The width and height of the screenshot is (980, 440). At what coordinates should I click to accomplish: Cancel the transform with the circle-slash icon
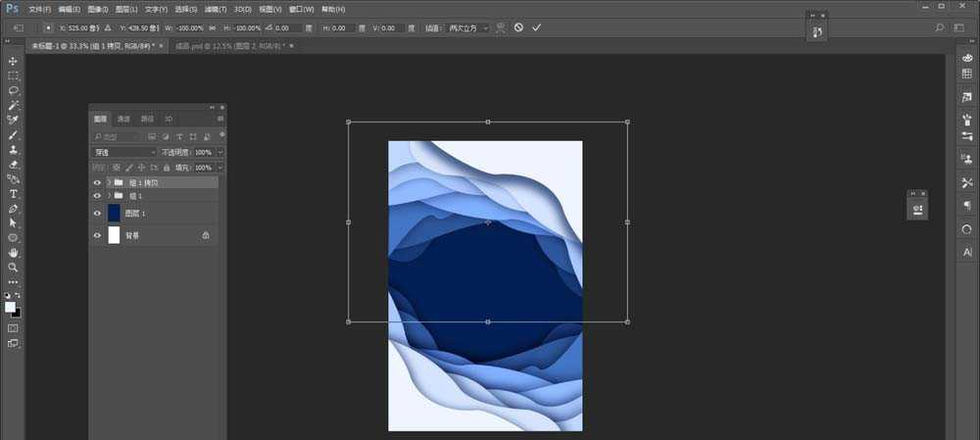tap(518, 27)
